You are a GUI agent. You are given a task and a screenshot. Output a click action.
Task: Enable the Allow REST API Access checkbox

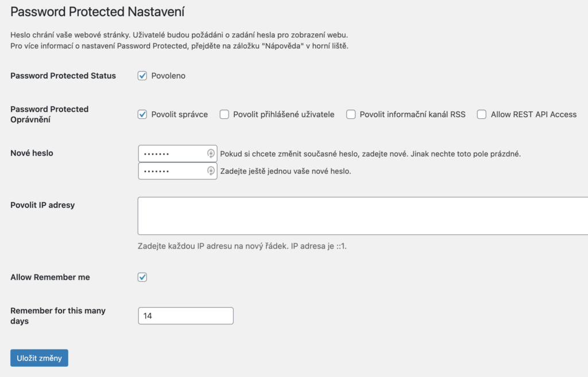(482, 114)
